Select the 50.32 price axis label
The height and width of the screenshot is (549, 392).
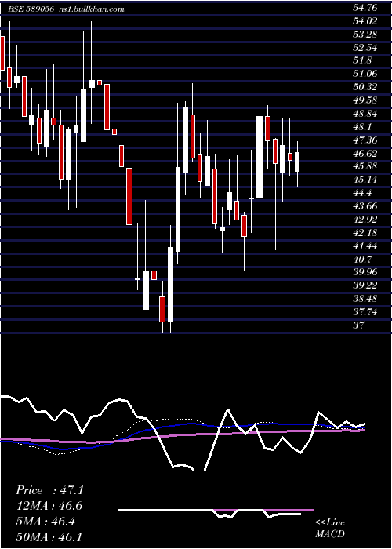click(x=365, y=88)
